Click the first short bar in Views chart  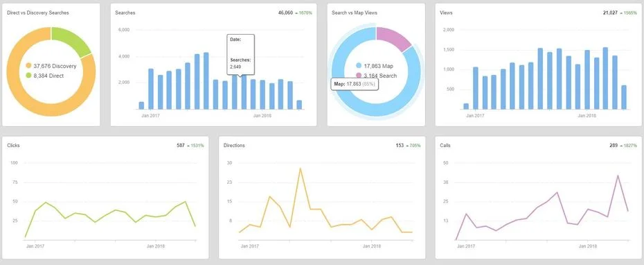tap(466, 106)
